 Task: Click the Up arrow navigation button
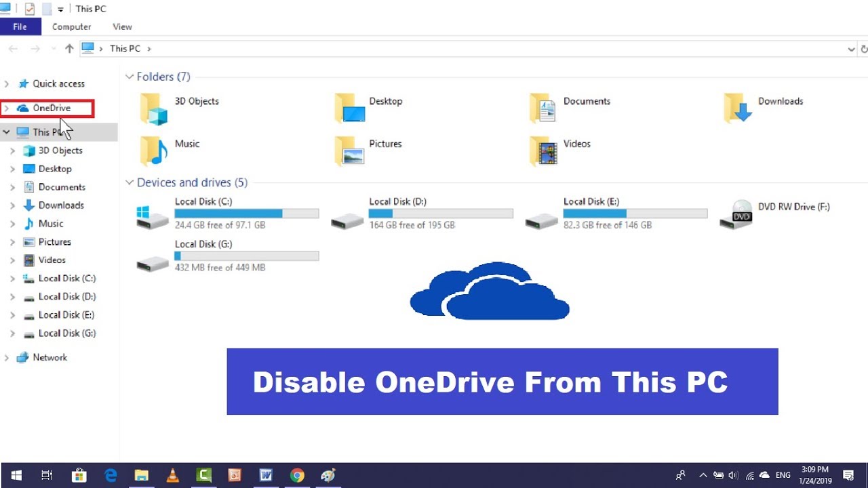[69, 49]
